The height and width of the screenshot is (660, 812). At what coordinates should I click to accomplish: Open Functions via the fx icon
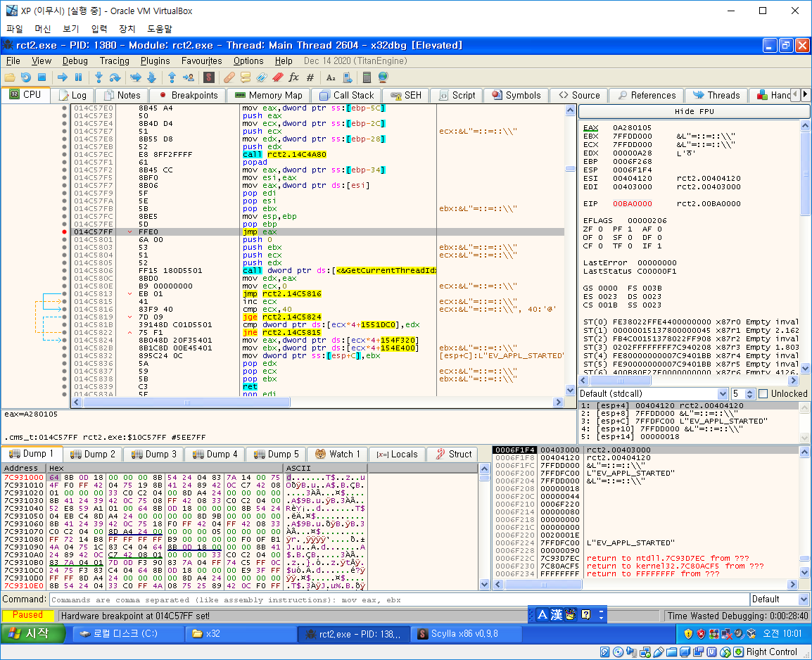point(293,77)
